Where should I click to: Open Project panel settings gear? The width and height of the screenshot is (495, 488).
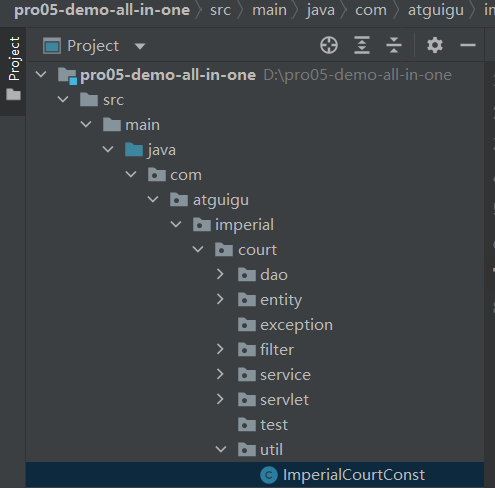pyautogui.click(x=435, y=45)
